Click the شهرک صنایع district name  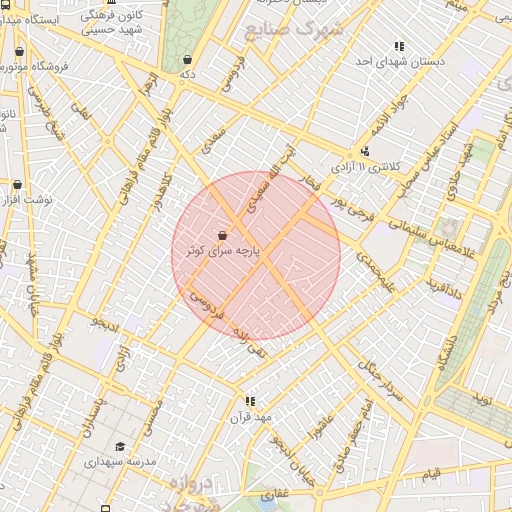click(294, 30)
